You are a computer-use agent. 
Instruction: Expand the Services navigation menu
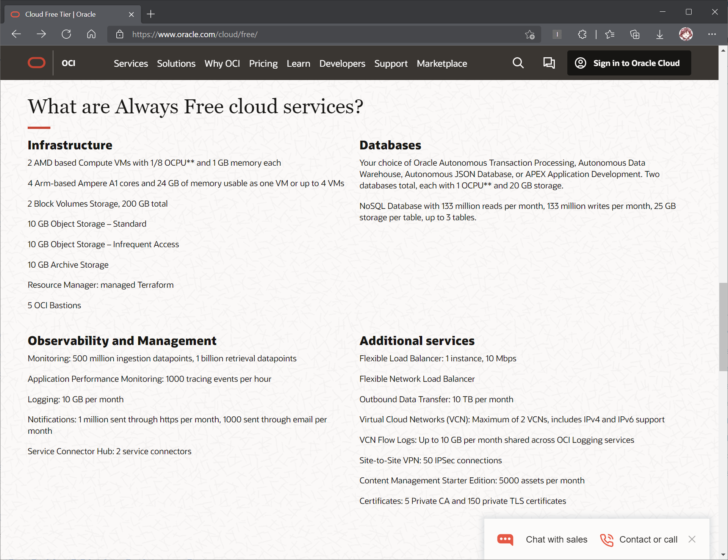131,63
